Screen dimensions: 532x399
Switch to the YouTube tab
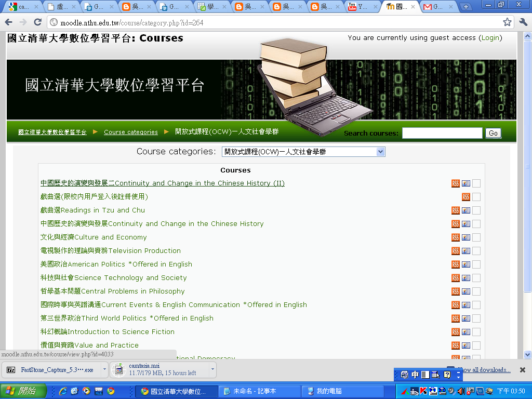[x=362, y=6]
